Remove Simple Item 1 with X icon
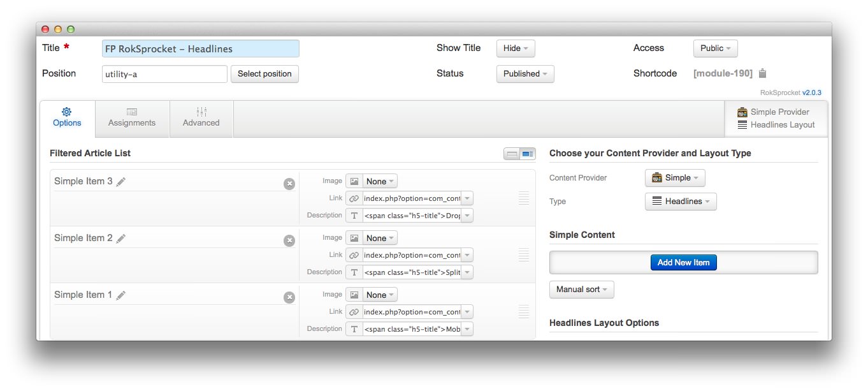868x391 pixels. pos(289,297)
